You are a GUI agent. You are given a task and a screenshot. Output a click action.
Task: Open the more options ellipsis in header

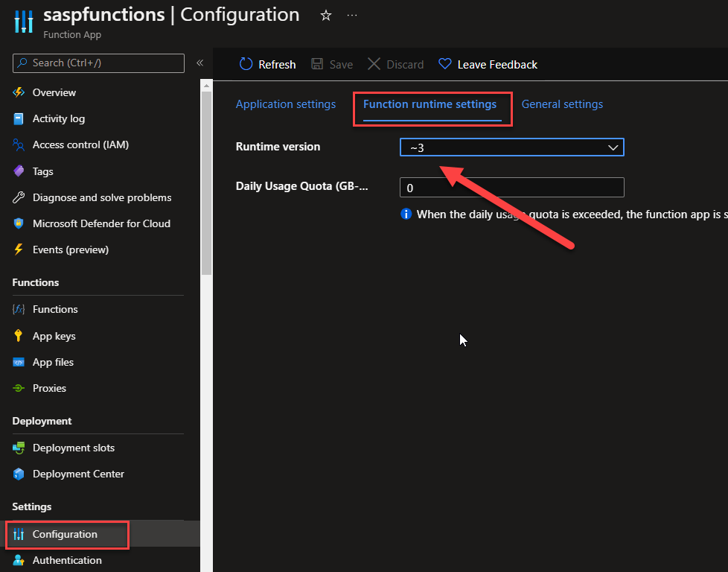(352, 16)
